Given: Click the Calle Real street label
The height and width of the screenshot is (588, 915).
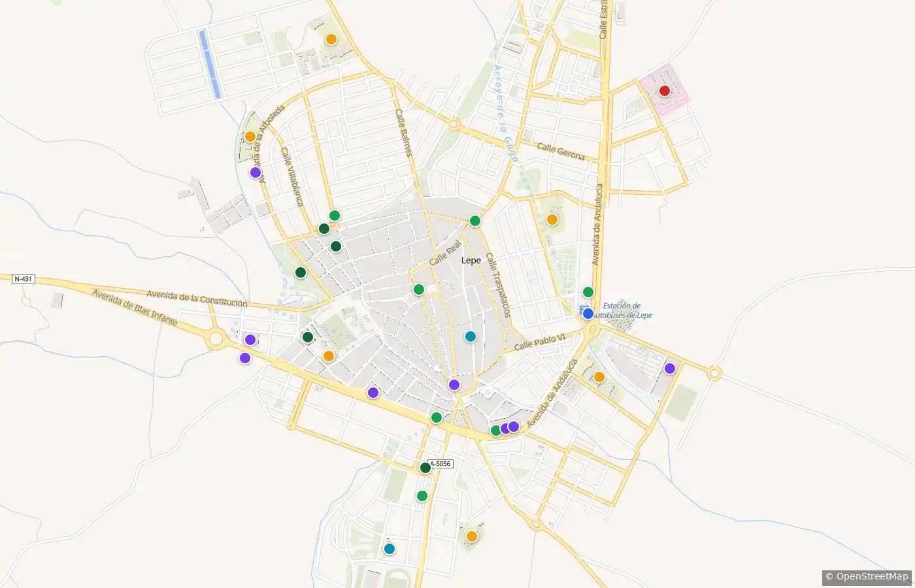Looking at the screenshot, I should pyautogui.click(x=446, y=252).
